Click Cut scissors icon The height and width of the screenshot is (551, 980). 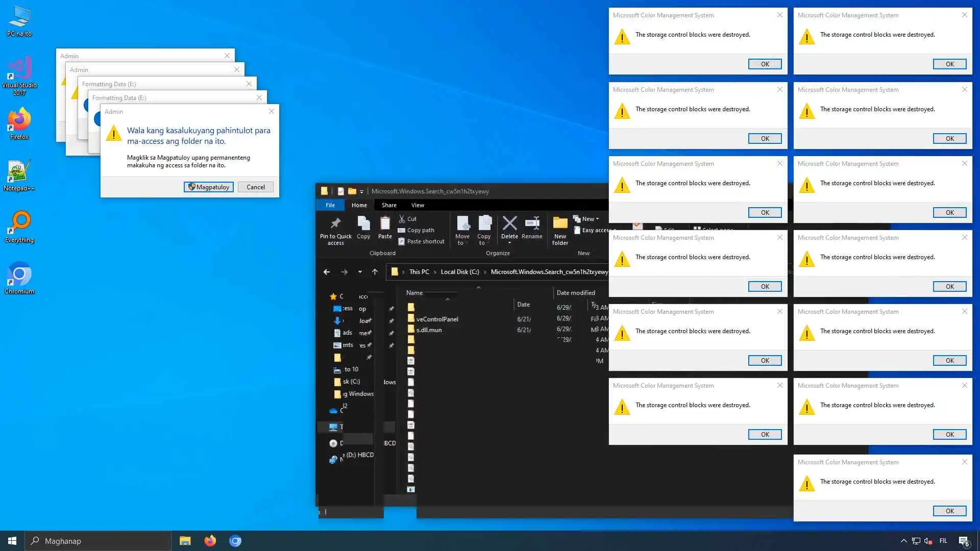pos(402,219)
